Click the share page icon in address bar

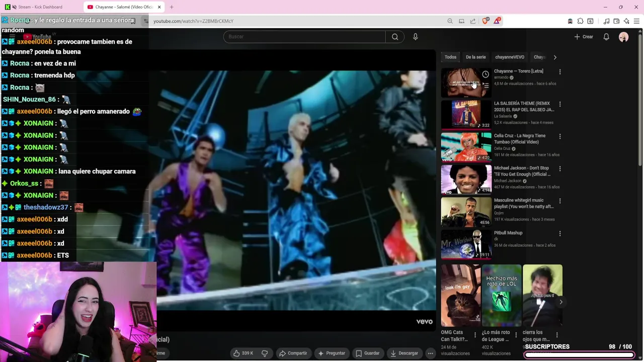tap(473, 21)
